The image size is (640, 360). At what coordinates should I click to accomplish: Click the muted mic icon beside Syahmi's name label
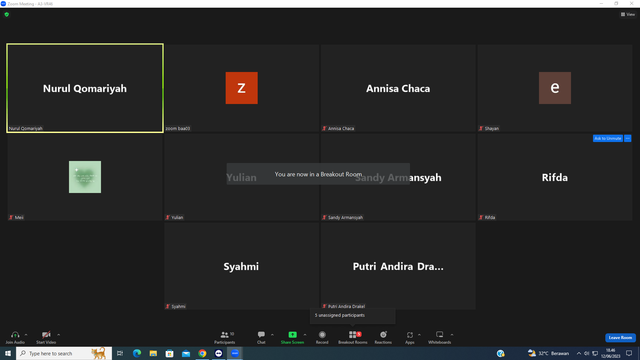click(x=168, y=306)
